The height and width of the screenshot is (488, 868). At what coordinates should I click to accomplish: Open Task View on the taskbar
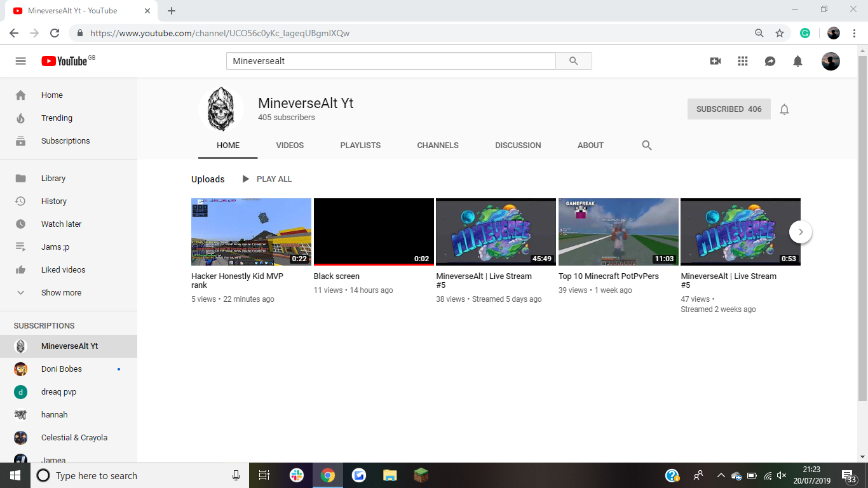pos(264,475)
